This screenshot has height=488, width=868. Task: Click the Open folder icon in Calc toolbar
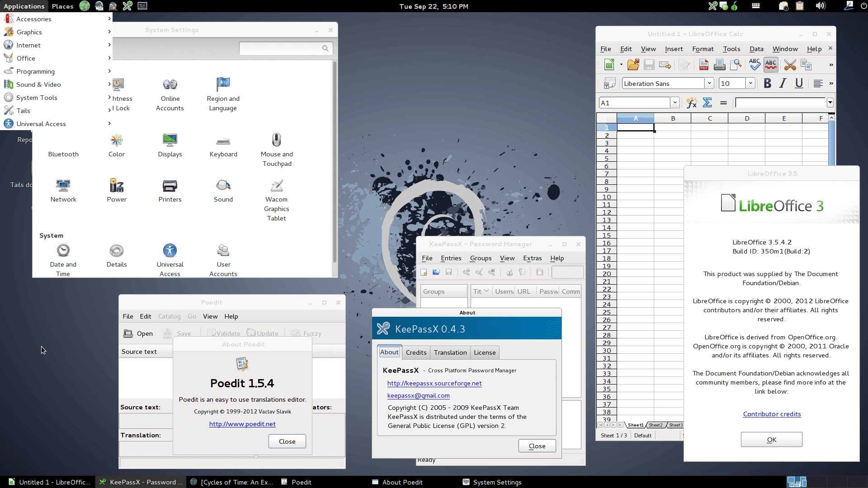coord(633,65)
